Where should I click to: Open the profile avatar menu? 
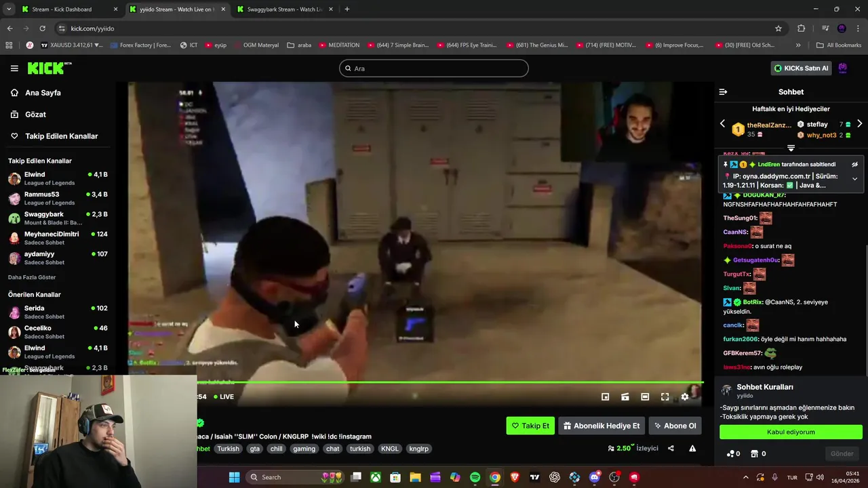pyautogui.click(x=843, y=68)
